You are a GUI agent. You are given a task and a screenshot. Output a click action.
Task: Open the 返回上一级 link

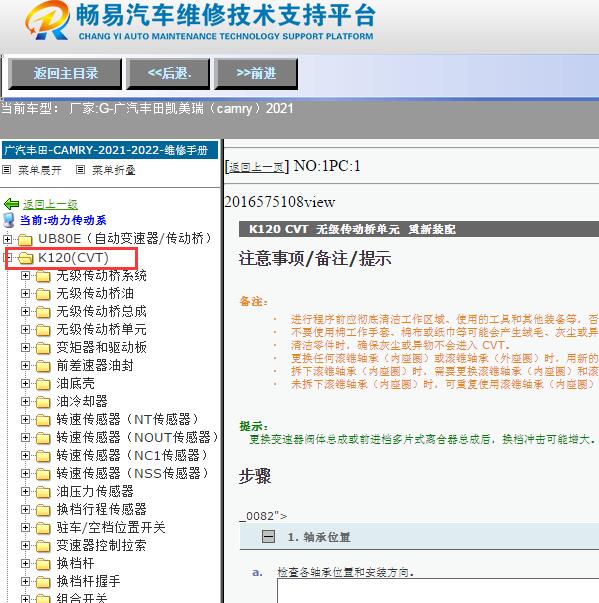(50, 204)
